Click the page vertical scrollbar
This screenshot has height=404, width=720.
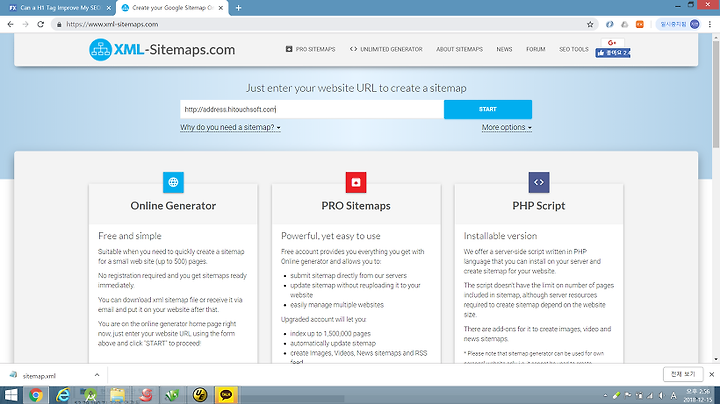pos(716,94)
